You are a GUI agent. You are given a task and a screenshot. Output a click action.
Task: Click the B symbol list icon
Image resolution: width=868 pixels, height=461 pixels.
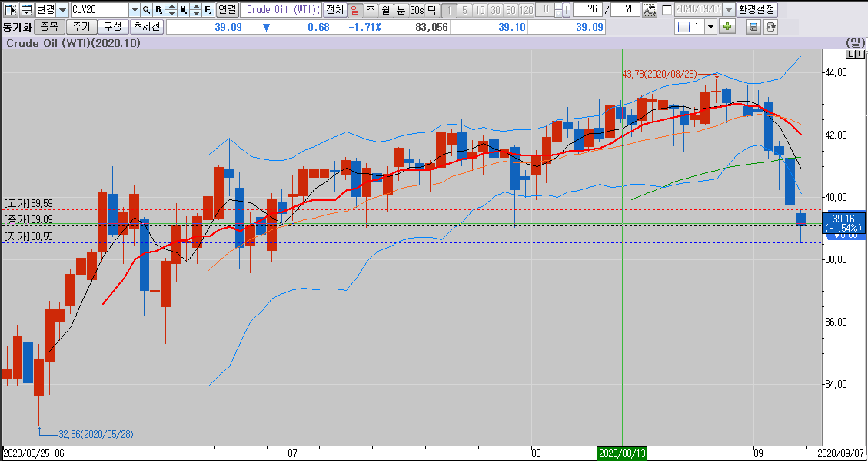click(159, 9)
